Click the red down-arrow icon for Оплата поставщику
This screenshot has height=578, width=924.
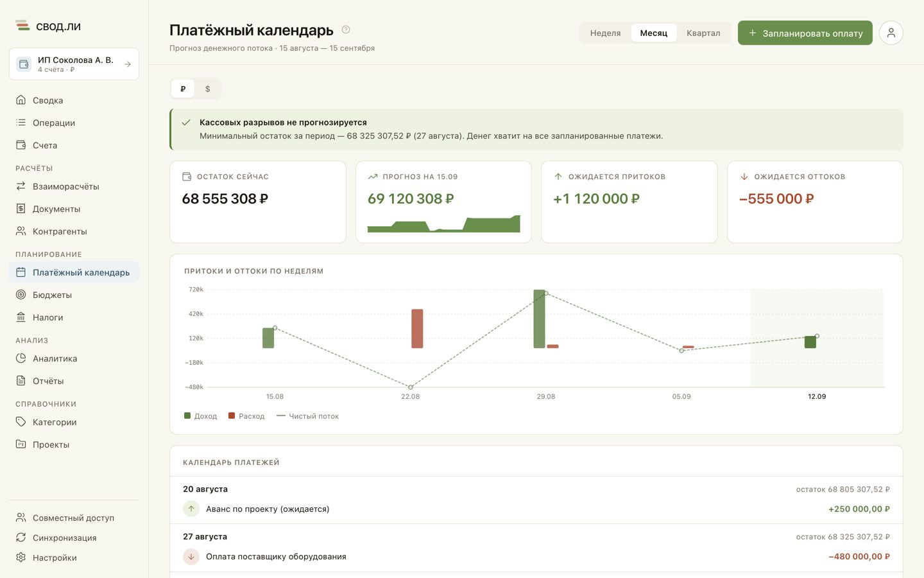[x=191, y=556]
